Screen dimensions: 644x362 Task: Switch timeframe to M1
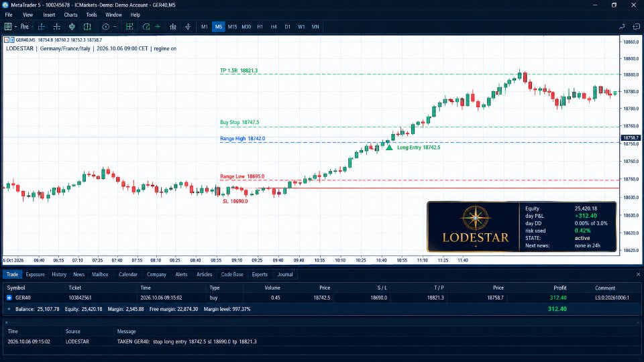(x=204, y=27)
